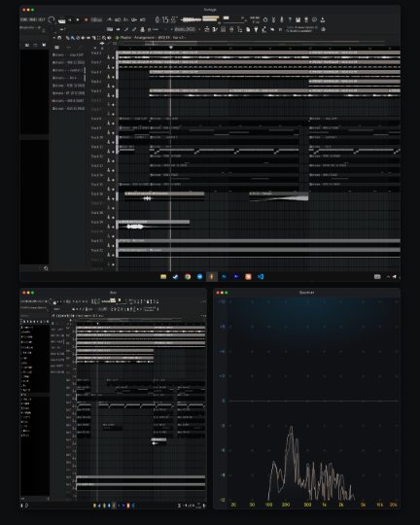The height and width of the screenshot is (525, 420).
Task: Click the 0 dB label in Spectrum window
Action: click(x=224, y=401)
